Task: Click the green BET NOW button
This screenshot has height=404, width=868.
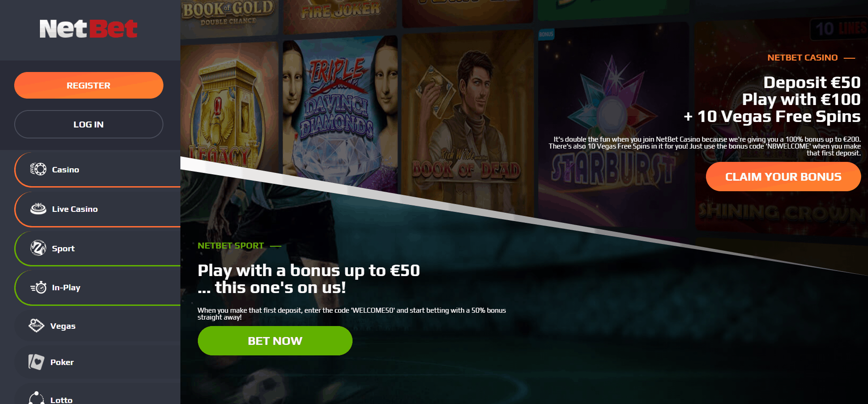Action: click(275, 341)
